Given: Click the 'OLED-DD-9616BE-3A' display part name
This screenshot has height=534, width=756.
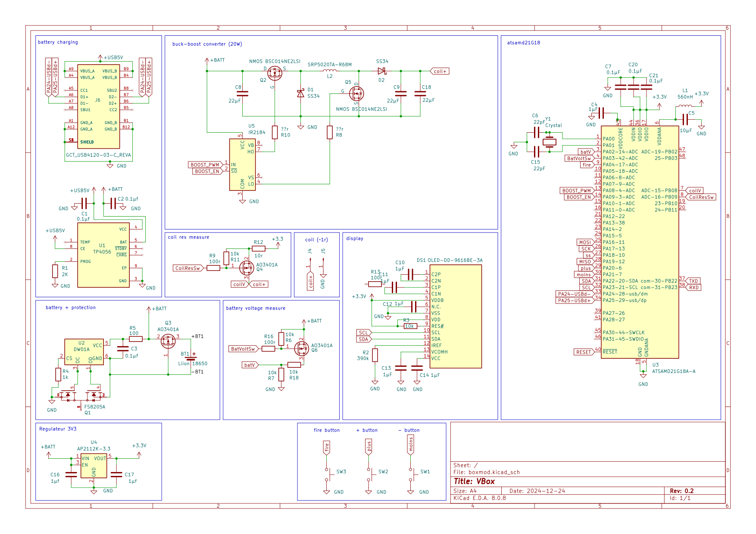Looking at the screenshot, I should [455, 261].
